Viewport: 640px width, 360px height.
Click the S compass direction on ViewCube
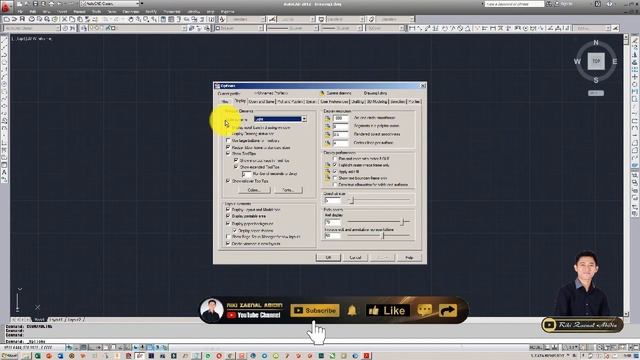pyautogui.click(x=596, y=80)
